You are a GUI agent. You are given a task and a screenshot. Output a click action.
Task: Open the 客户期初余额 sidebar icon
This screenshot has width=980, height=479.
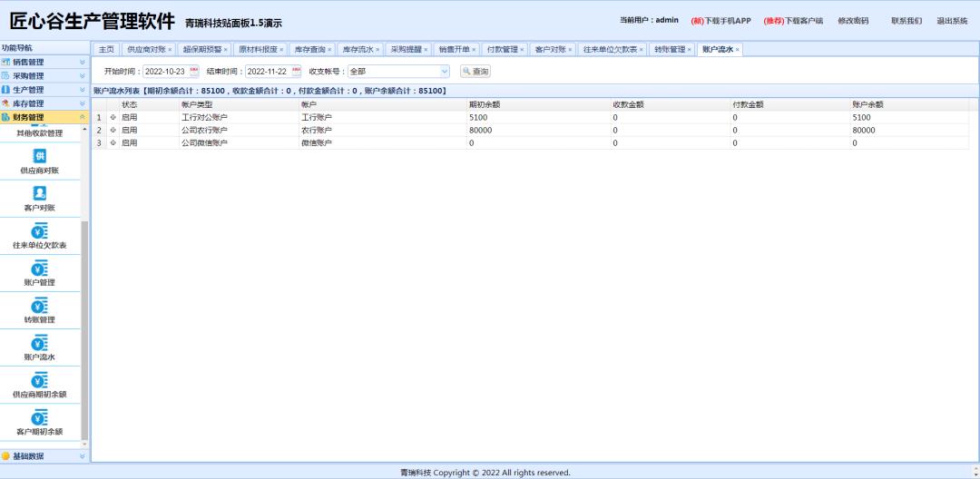pyautogui.click(x=39, y=418)
